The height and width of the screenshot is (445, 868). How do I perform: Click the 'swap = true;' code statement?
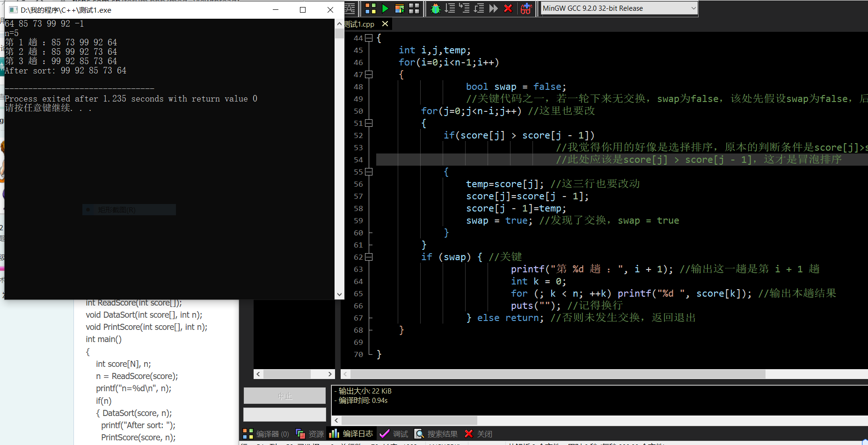click(x=499, y=220)
